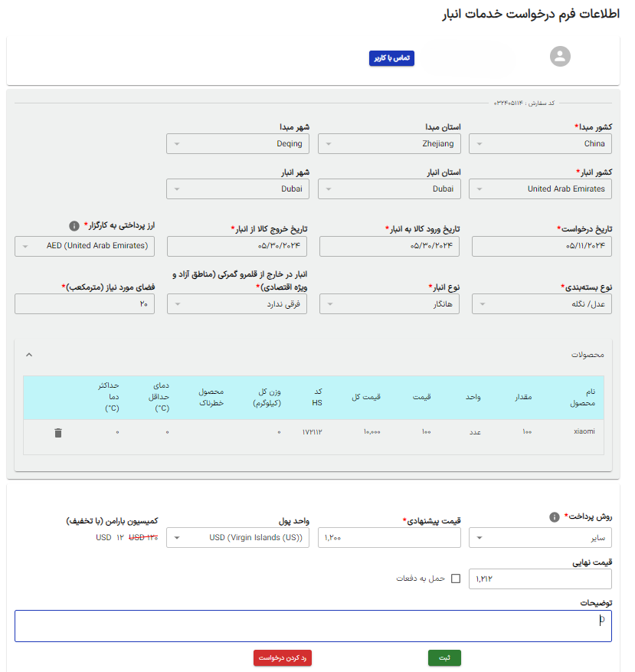The height and width of the screenshot is (672, 635).
Task: Click the user avatar profile icon
Action: point(561,56)
